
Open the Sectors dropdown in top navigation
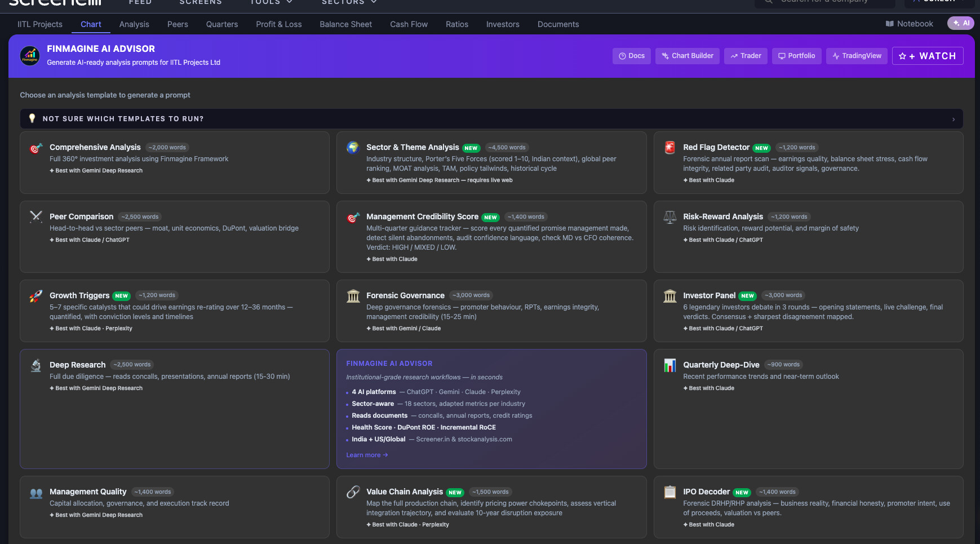(x=349, y=2)
